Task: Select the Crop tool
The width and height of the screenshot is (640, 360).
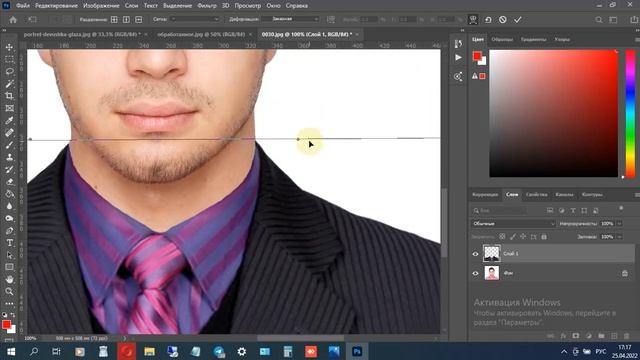Action: click(x=9, y=96)
